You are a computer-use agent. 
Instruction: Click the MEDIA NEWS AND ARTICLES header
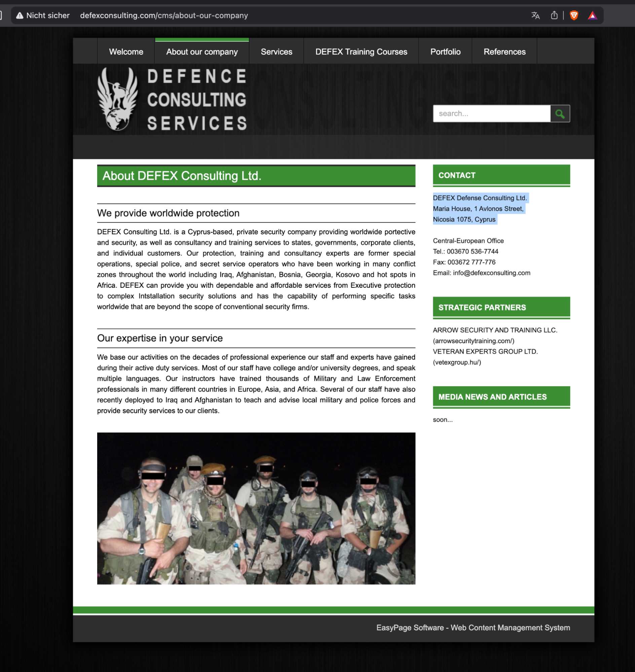[501, 397]
